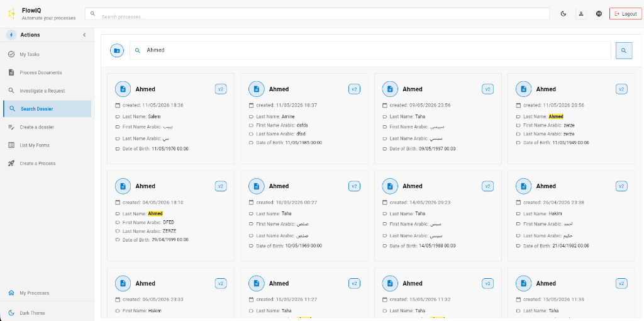The height and width of the screenshot is (321, 644).
Task: Click First Name Arabic: dsfds text
Action: (282, 125)
